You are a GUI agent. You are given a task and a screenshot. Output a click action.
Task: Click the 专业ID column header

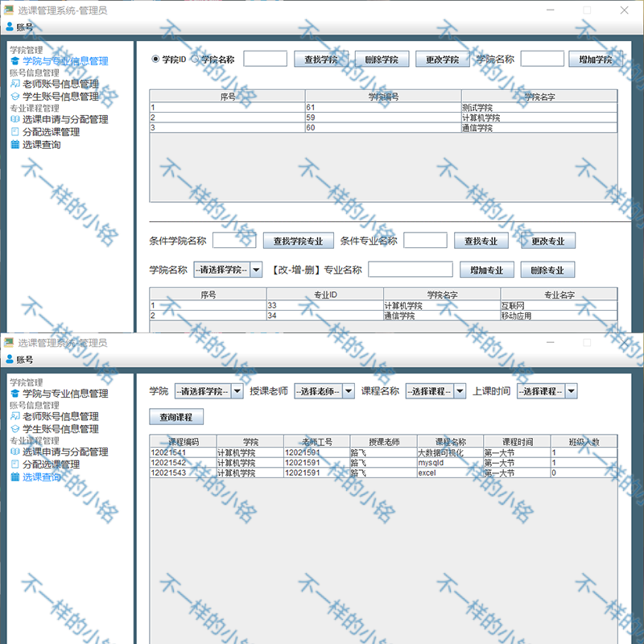325,295
